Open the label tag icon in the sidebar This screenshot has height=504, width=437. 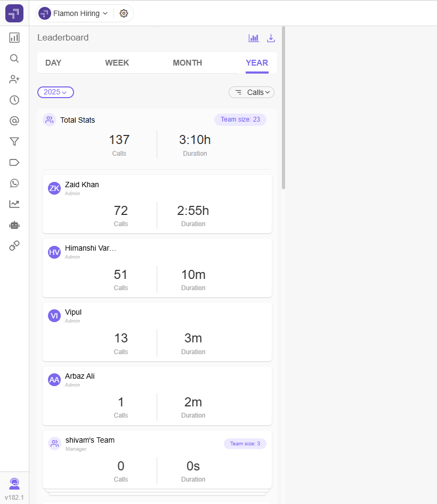pyautogui.click(x=14, y=162)
